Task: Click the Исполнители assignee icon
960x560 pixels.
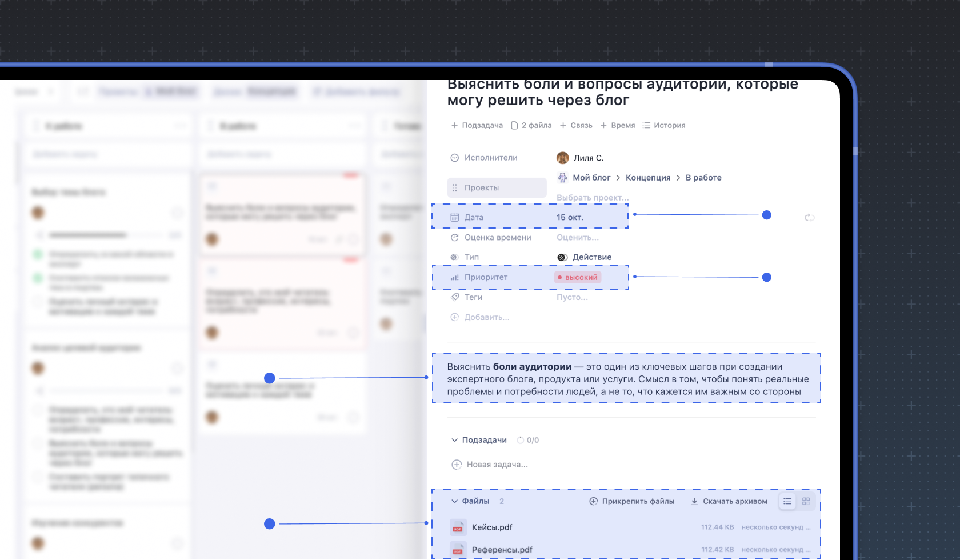Action: [x=454, y=158]
